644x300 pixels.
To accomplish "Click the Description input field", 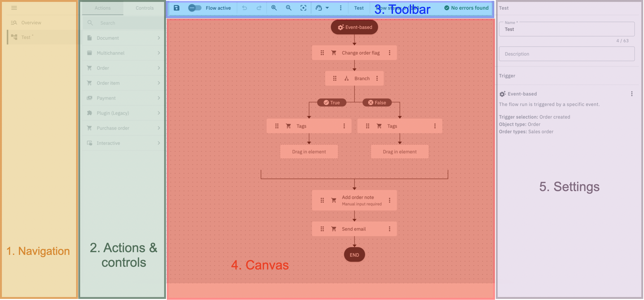I will pyautogui.click(x=567, y=54).
